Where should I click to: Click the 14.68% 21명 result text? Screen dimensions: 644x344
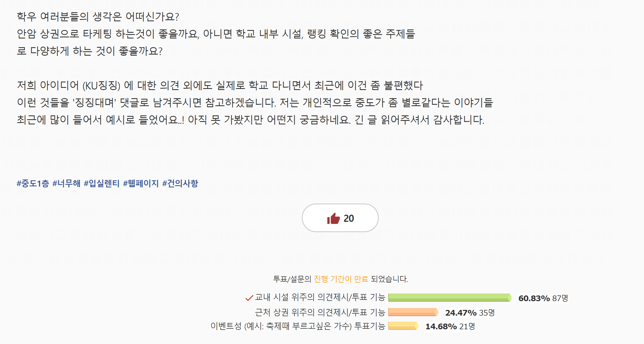click(450, 326)
